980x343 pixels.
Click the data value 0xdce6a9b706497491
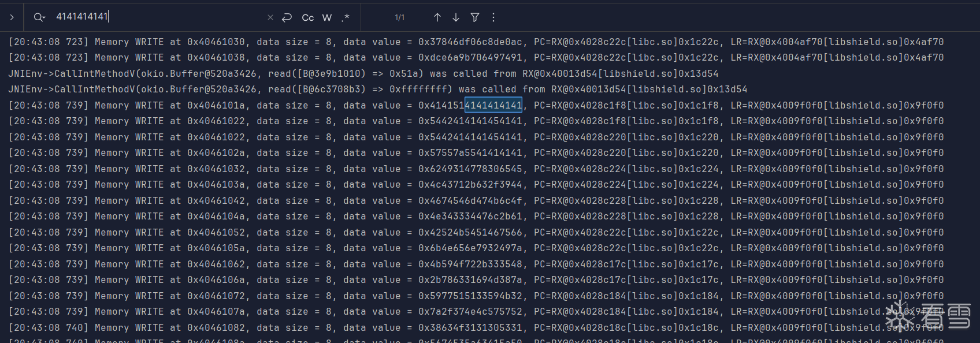(x=470, y=58)
